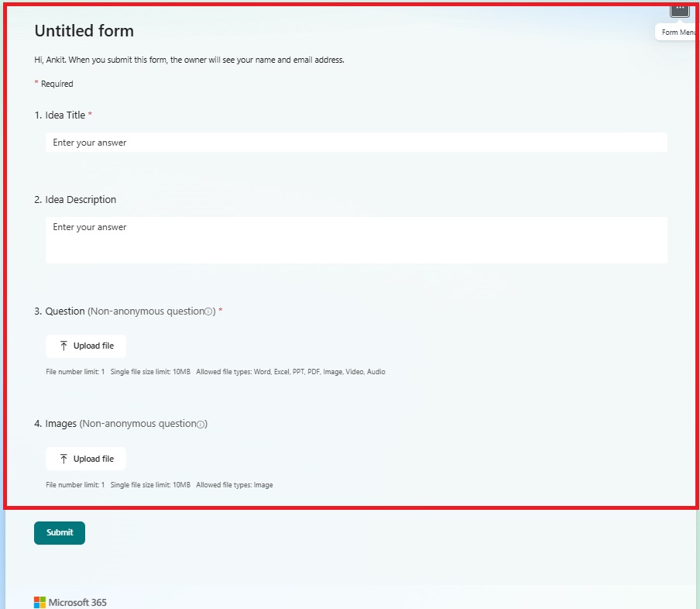
Task: Click the red asterisk after the Question label
Action: pyautogui.click(x=221, y=311)
